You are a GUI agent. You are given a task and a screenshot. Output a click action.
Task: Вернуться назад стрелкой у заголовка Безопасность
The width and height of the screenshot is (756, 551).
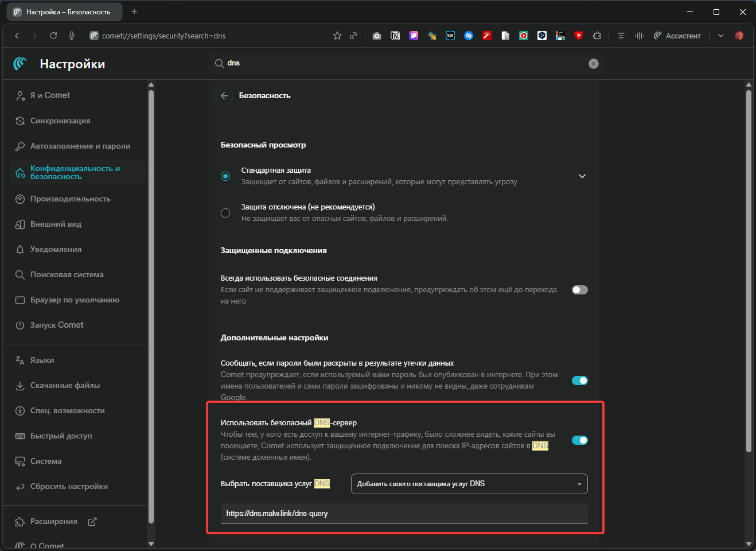[x=224, y=96]
